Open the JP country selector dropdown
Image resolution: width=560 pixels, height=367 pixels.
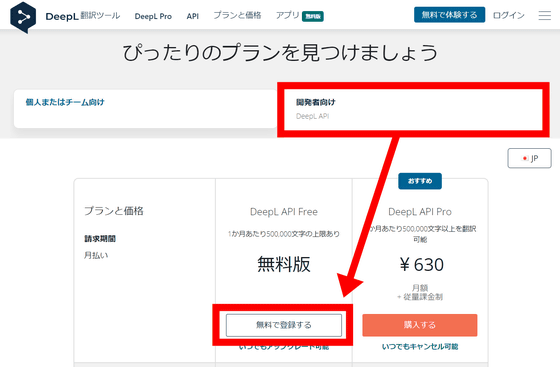coord(529,158)
